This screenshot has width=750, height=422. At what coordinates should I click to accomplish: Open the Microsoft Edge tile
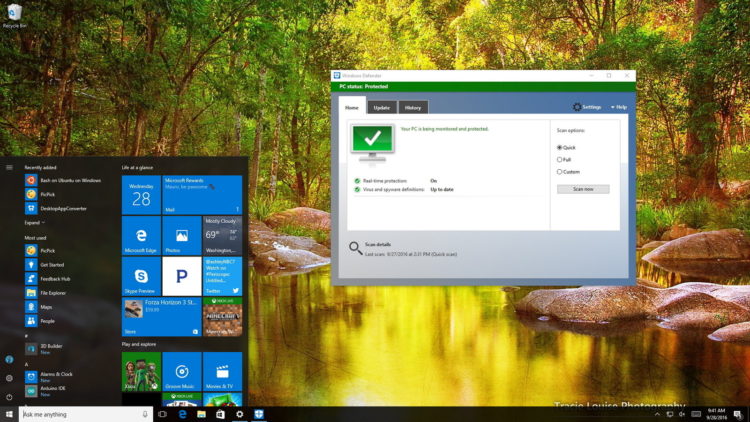[140, 235]
